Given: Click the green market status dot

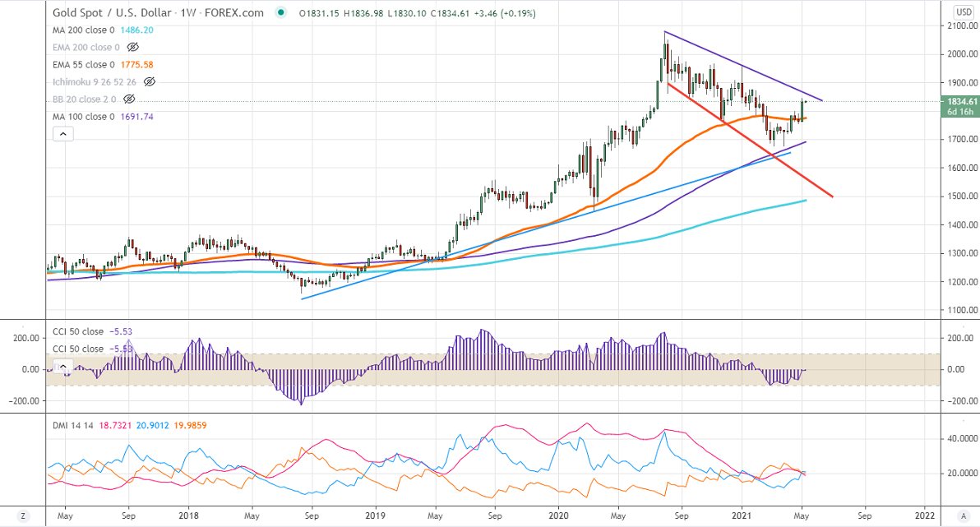Looking at the screenshot, I should coord(281,12).
